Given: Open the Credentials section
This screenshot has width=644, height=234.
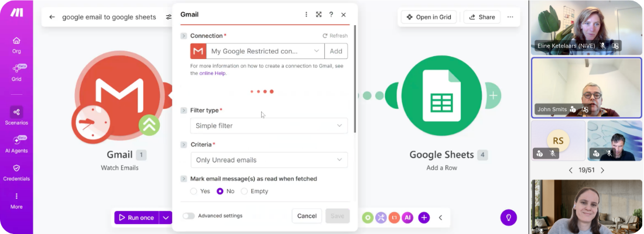Looking at the screenshot, I should pos(16,173).
